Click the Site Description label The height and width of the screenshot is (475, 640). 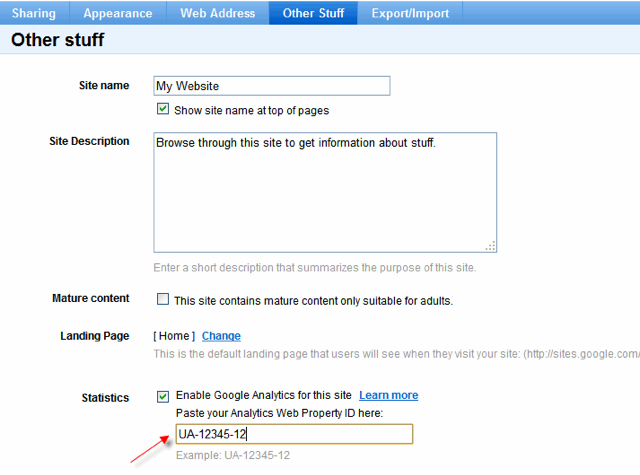pyautogui.click(x=89, y=141)
